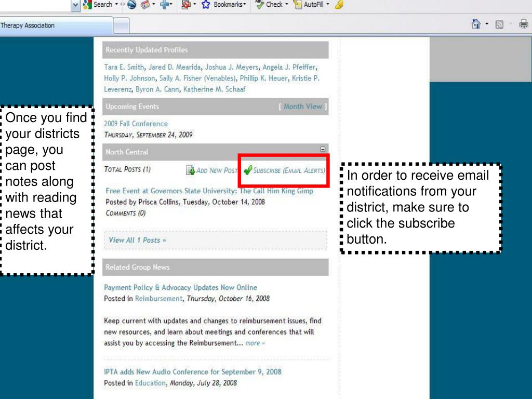The width and height of the screenshot is (532, 399).
Task: Click Subscribe (Email Alerts) link
Action: pos(289,170)
